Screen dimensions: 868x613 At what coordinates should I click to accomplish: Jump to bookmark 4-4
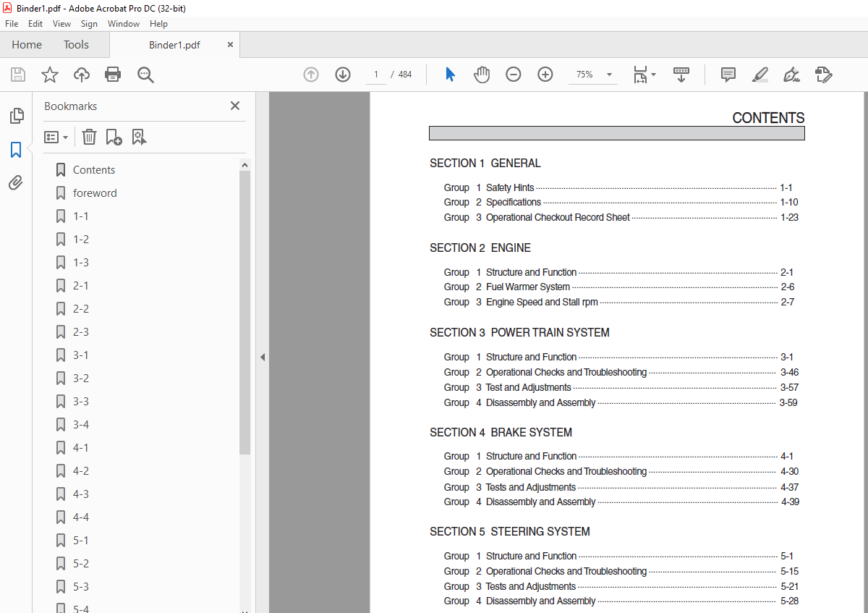click(81, 517)
